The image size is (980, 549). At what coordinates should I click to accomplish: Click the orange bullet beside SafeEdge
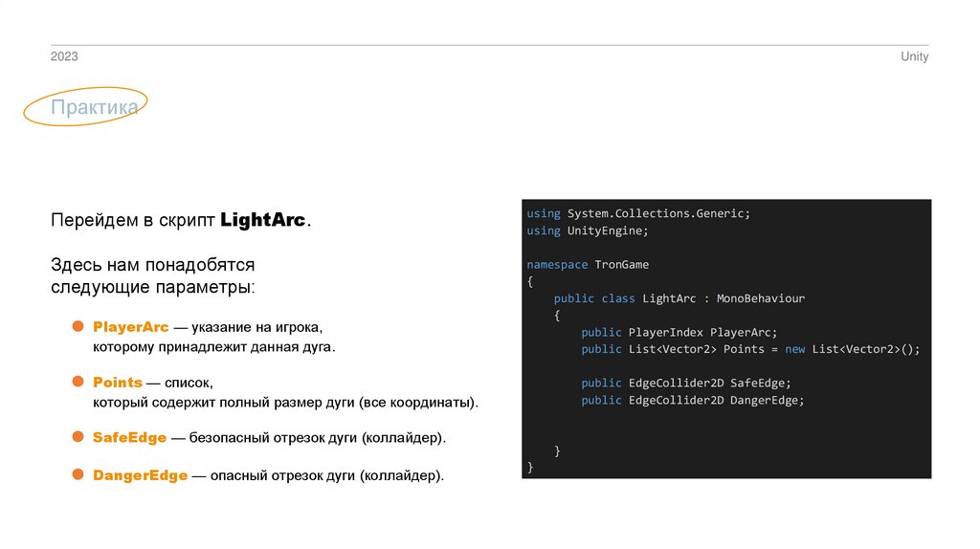79,436
